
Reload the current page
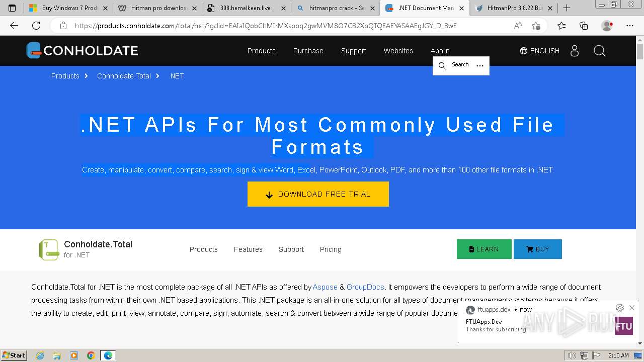tap(36, 26)
